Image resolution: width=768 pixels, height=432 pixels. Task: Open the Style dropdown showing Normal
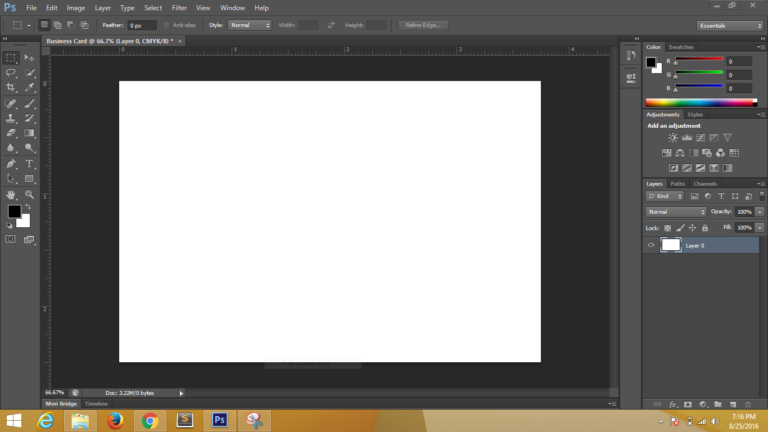click(x=249, y=25)
